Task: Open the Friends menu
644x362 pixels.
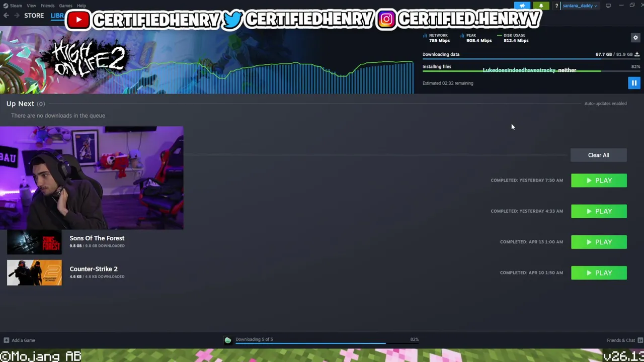Action: [47, 6]
